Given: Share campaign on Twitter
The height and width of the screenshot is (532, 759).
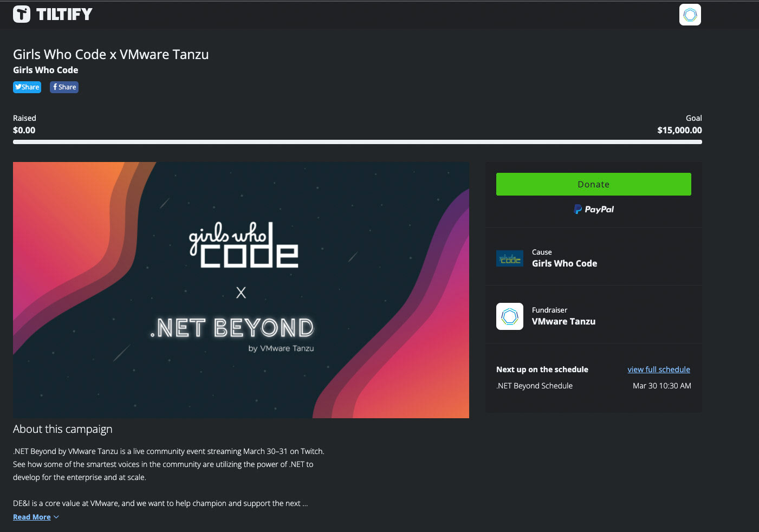Looking at the screenshot, I should 27,87.
